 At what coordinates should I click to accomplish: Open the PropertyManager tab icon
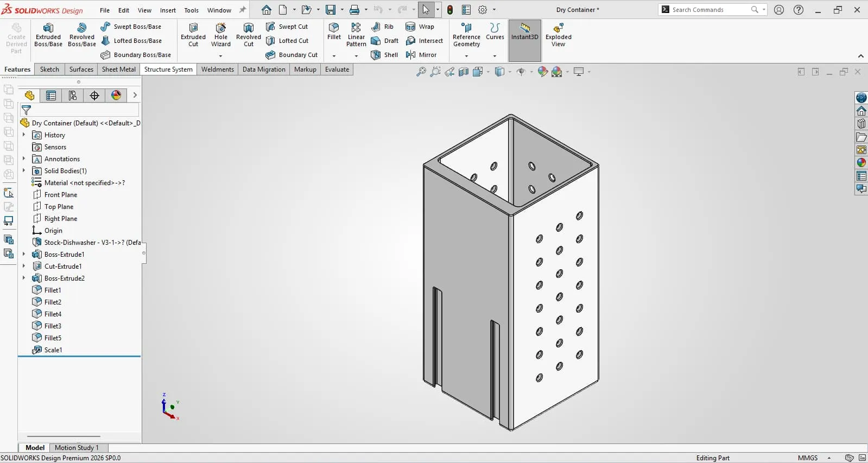coord(51,96)
